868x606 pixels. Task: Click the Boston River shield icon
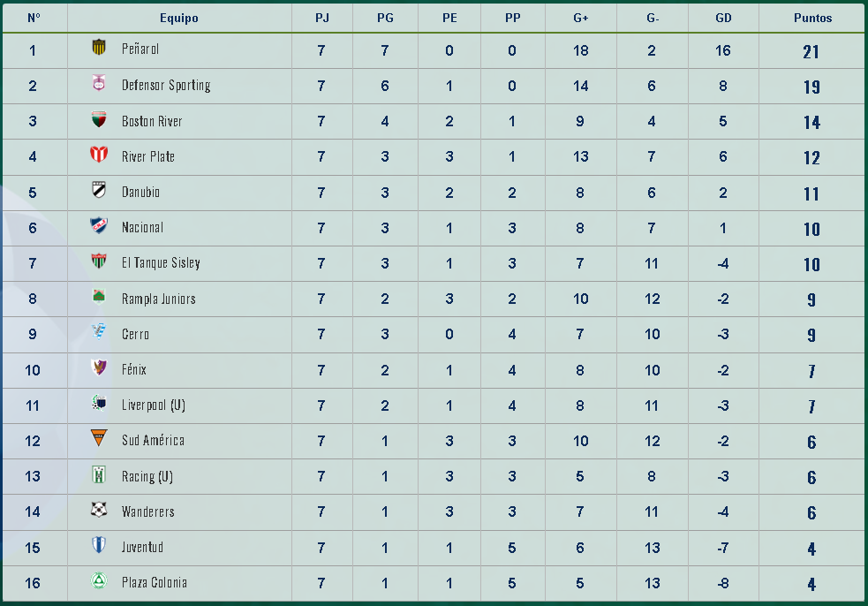coord(99,119)
